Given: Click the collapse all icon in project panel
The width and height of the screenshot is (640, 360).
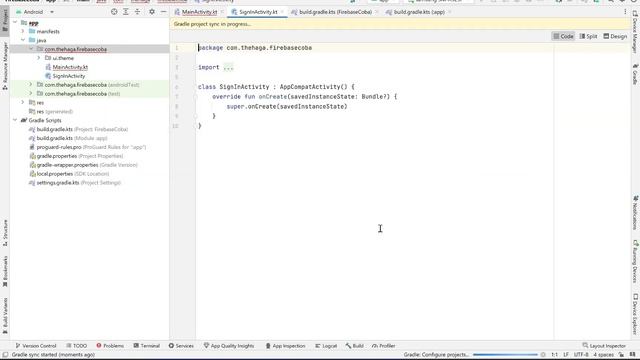Looking at the screenshot, I should 138,12.
